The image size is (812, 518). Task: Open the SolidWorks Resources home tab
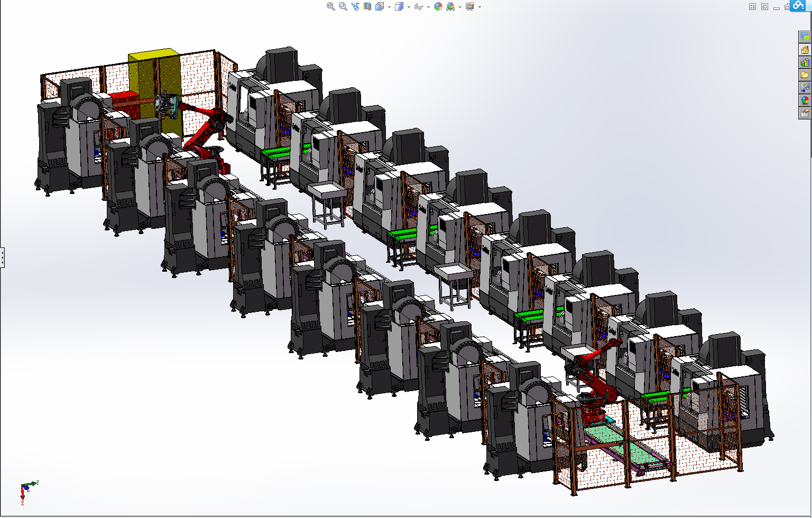tap(805, 50)
